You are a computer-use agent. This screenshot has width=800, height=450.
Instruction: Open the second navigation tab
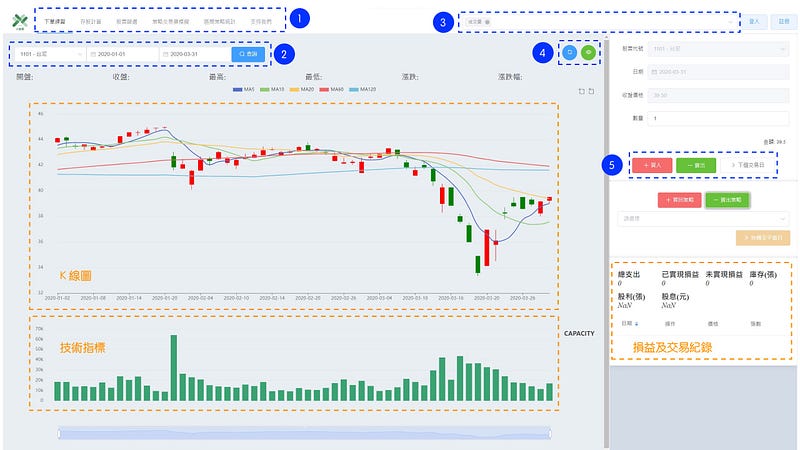[90, 21]
